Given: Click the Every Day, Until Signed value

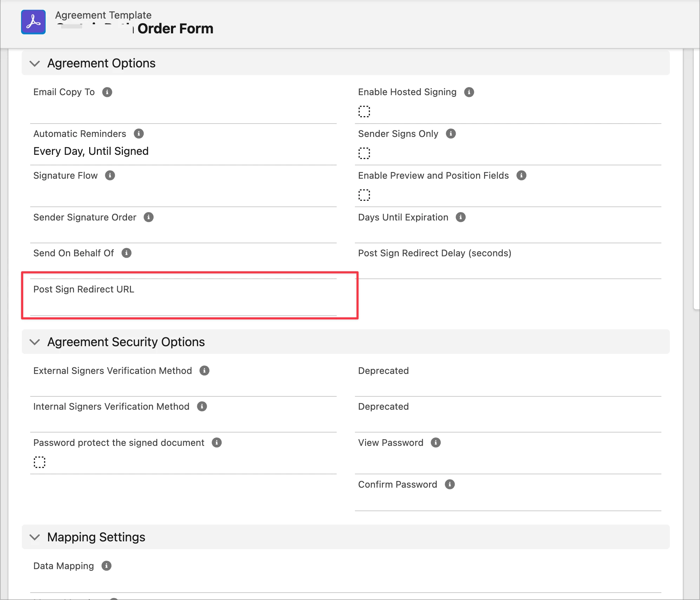Looking at the screenshot, I should [x=91, y=151].
